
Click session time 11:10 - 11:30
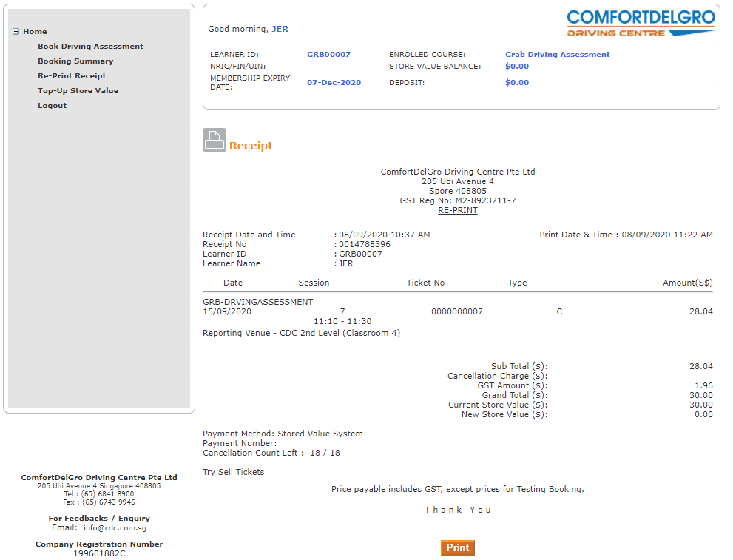point(342,321)
